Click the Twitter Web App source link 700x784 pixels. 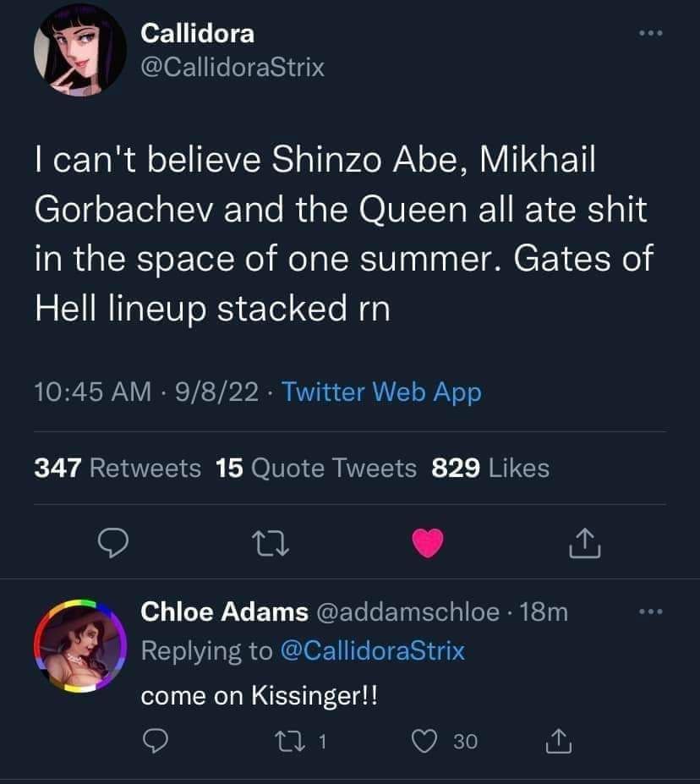point(380,392)
